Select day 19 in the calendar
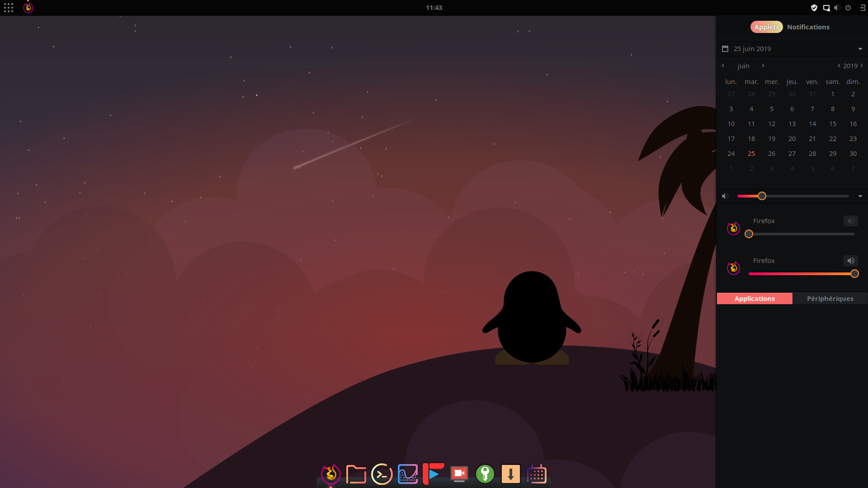 point(772,139)
